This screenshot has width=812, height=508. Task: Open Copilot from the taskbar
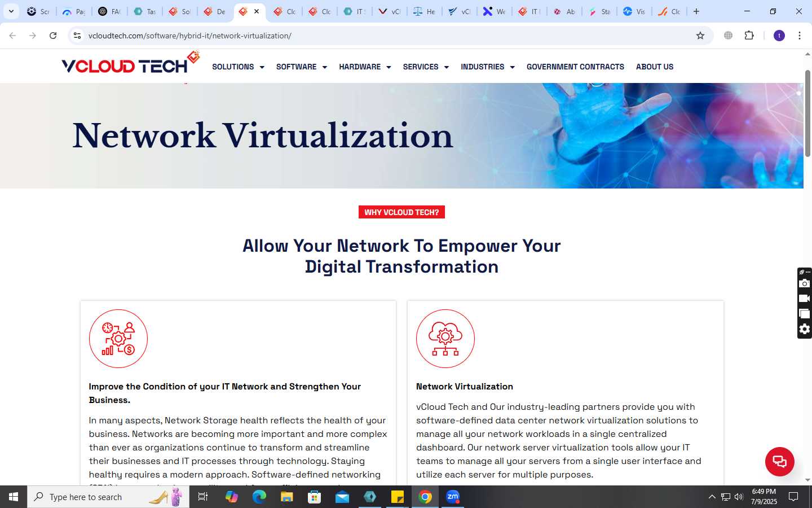pyautogui.click(x=231, y=497)
